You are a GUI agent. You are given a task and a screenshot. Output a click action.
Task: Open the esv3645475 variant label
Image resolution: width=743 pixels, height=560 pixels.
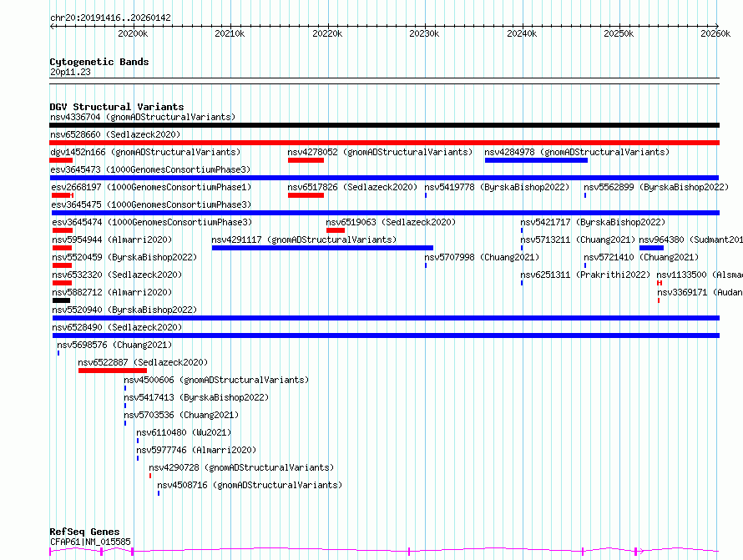coord(151,204)
